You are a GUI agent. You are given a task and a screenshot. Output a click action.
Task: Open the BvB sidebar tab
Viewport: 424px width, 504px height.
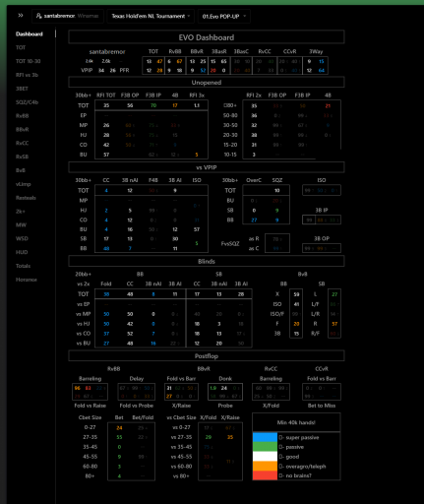click(21, 170)
